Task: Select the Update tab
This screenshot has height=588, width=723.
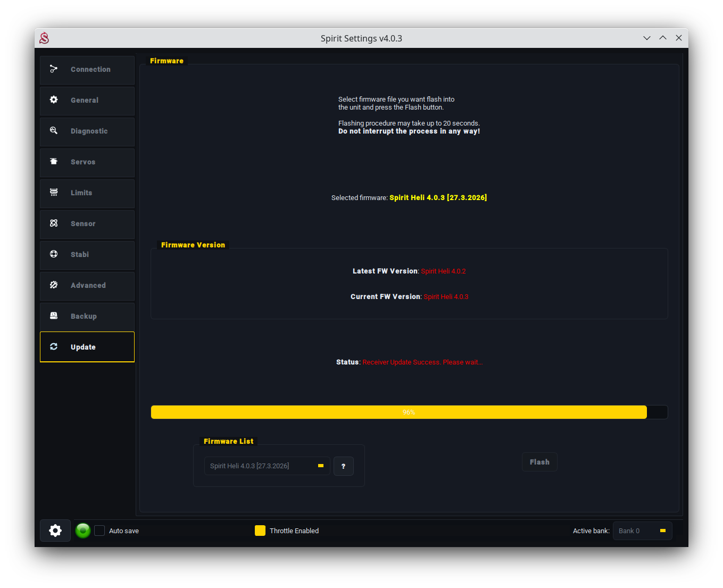Action: tap(87, 347)
